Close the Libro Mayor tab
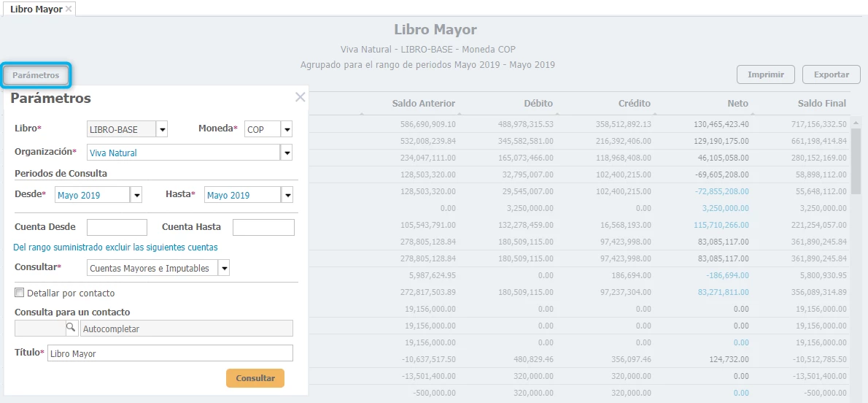 tap(69, 9)
